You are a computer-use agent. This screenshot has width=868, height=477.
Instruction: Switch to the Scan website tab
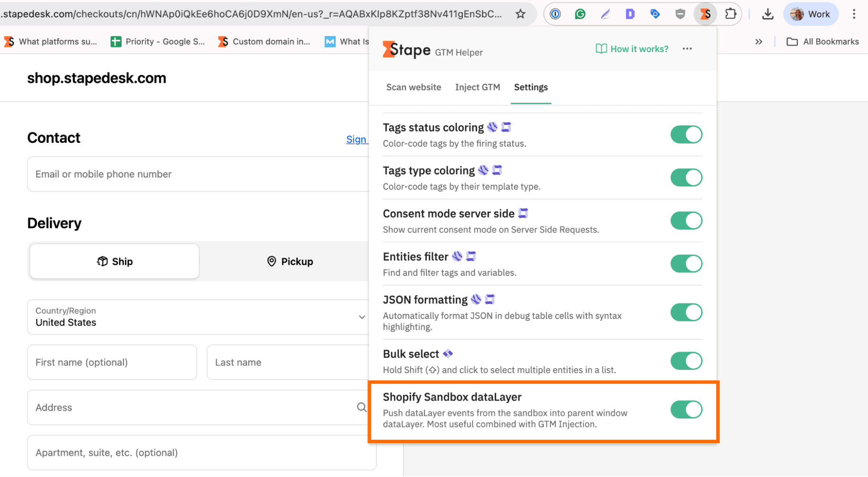pos(413,87)
